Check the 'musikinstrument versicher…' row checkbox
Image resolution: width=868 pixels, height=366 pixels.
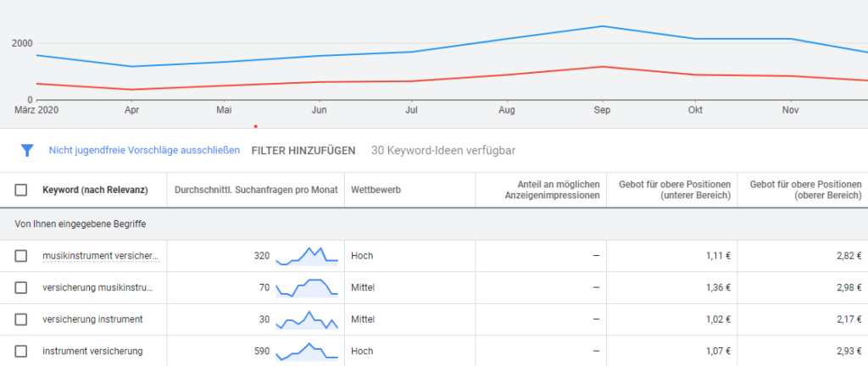click(21, 256)
